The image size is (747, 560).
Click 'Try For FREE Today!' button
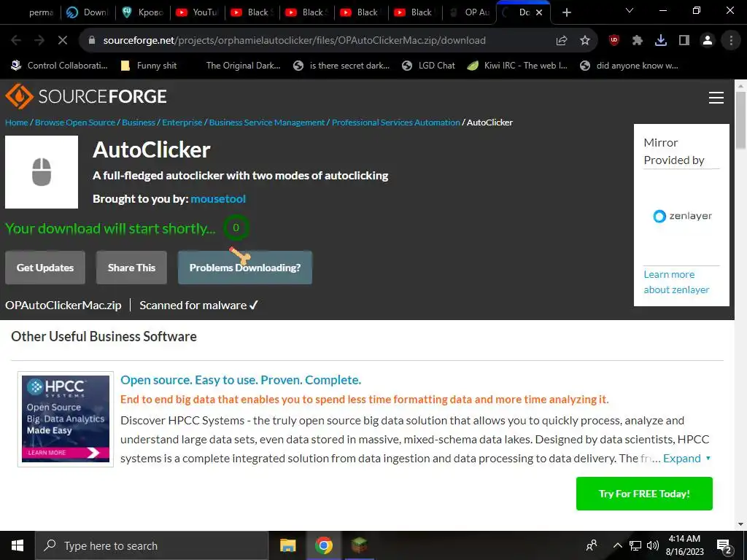click(644, 494)
